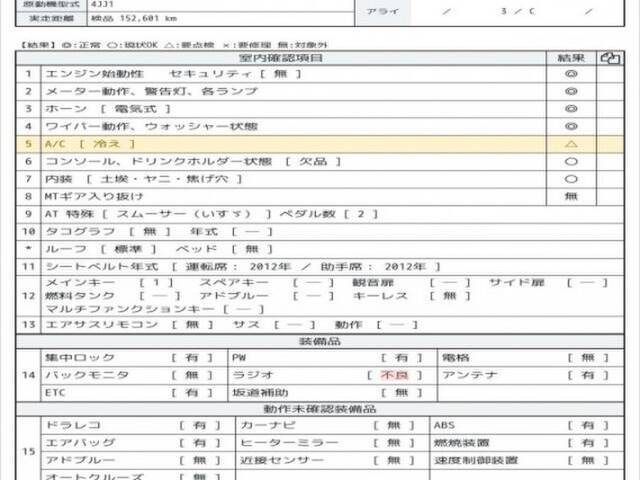Click the △ result for A/C
640x480 pixels.
click(x=571, y=144)
